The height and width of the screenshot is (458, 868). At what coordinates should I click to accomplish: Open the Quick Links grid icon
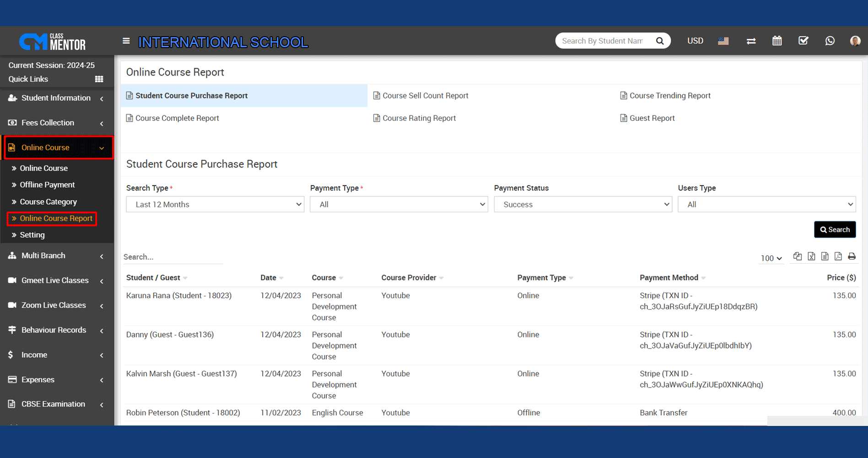(x=99, y=79)
